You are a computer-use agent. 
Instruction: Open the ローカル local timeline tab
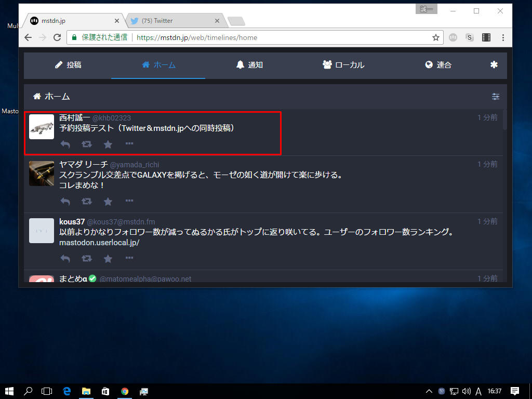[343, 65]
